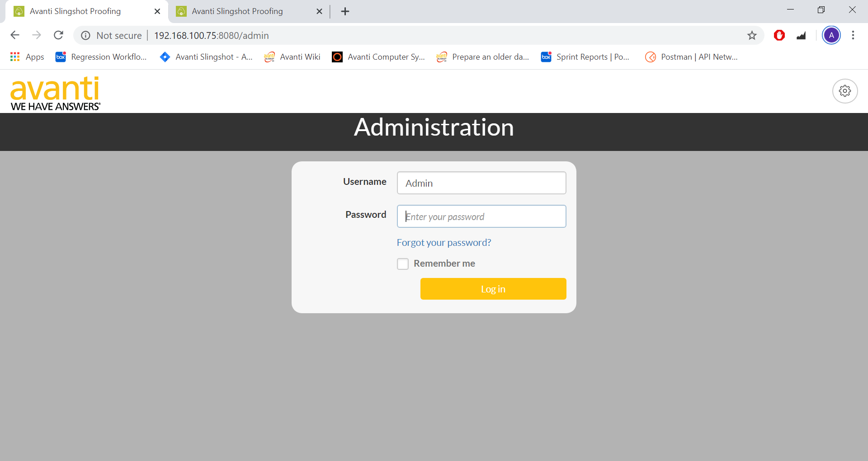Minimize the browser window
Image resolution: width=868 pixels, height=461 pixels.
(x=790, y=9)
